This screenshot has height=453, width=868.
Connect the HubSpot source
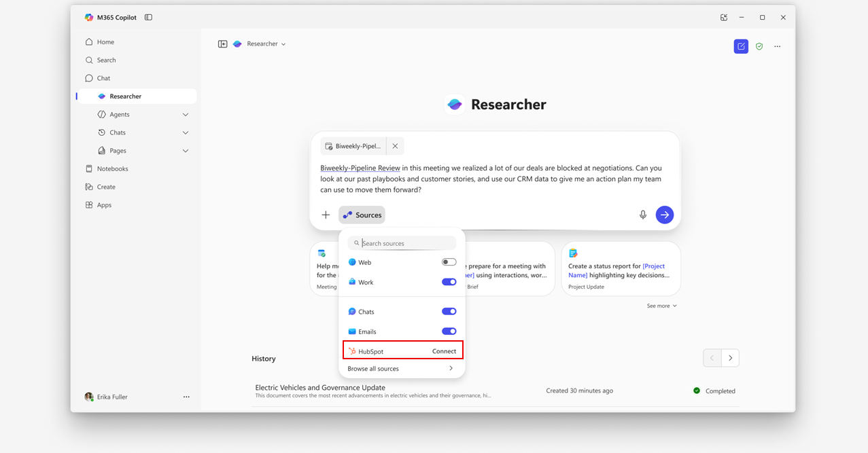click(x=444, y=351)
